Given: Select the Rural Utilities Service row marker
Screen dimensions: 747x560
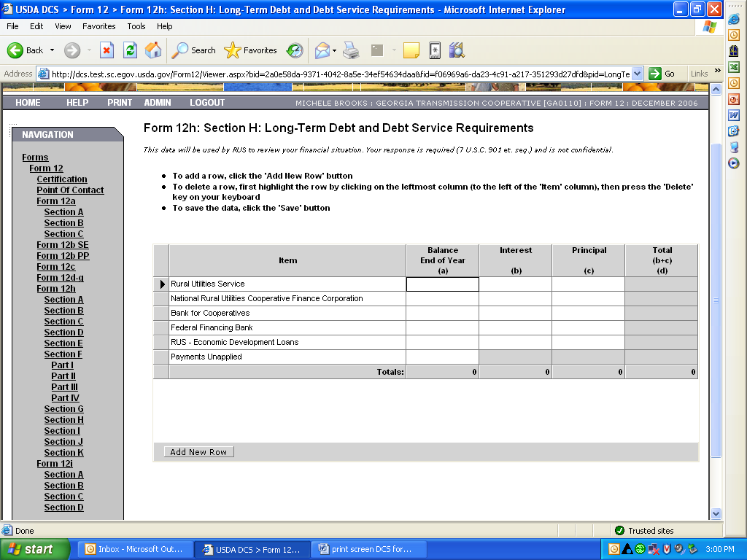Looking at the screenshot, I should point(161,284).
